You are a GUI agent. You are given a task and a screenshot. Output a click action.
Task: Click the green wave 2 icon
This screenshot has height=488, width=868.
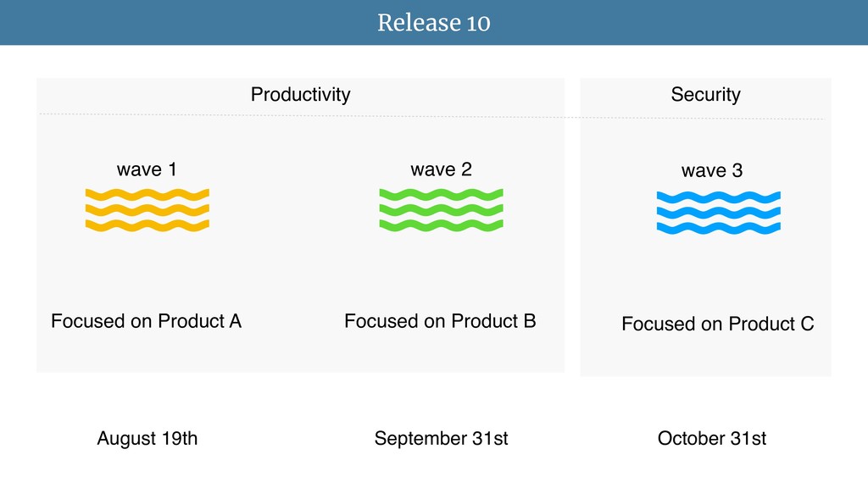pyautogui.click(x=441, y=210)
